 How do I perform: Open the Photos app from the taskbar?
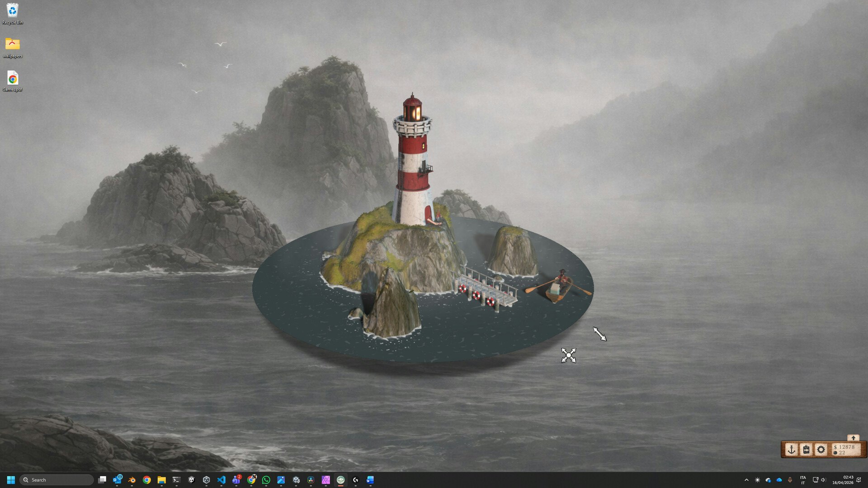(281, 480)
